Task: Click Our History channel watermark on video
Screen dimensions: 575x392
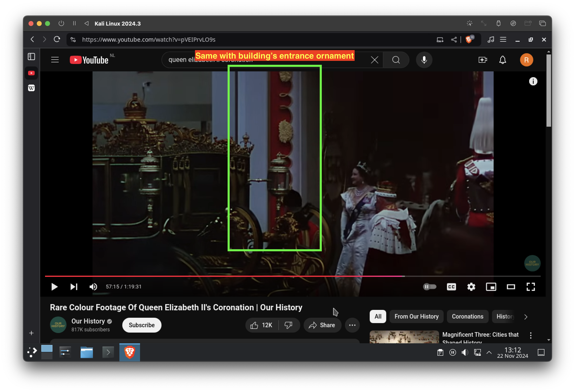Action: pyautogui.click(x=532, y=263)
